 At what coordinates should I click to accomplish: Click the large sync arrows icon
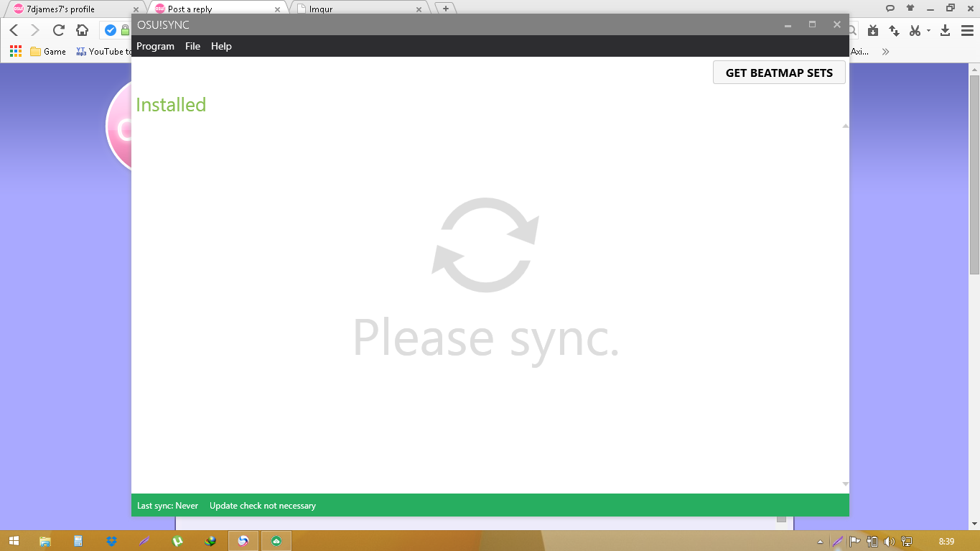pyautogui.click(x=485, y=245)
